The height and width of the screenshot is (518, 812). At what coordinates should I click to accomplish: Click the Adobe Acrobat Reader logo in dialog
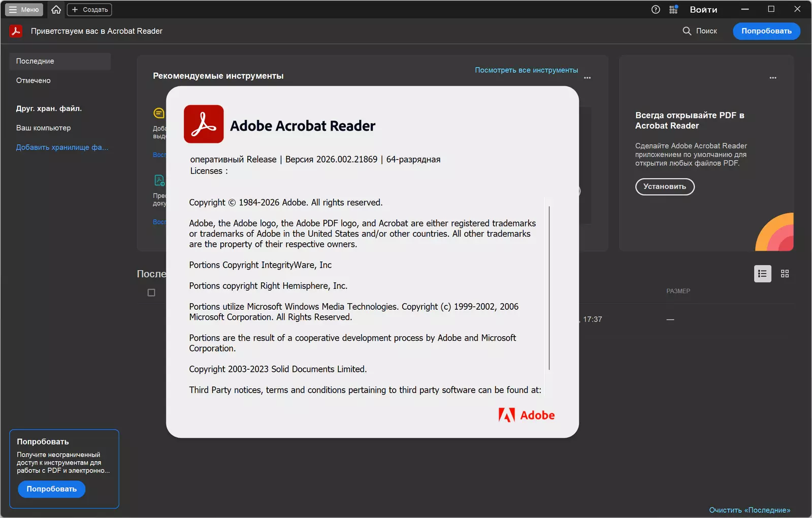[x=204, y=124]
